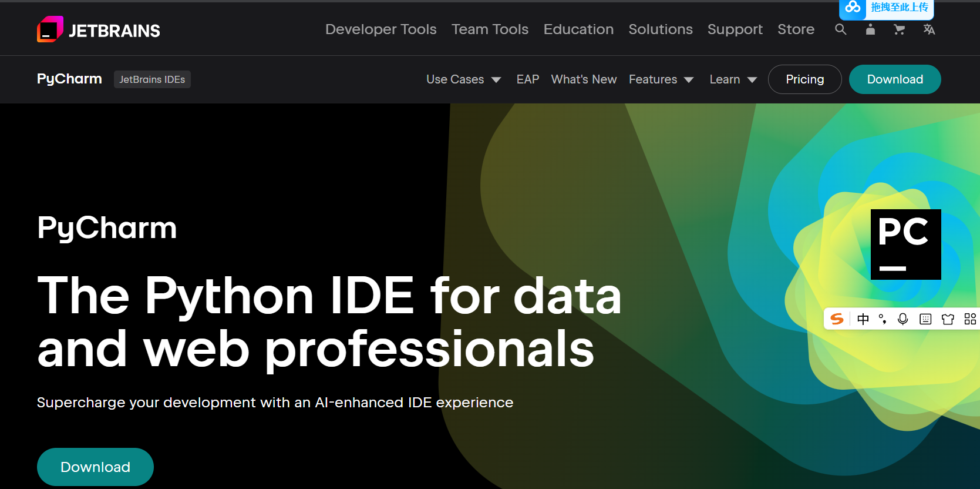Open the What's New link
The width and height of the screenshot is (980, 489).
pos(584,79)
